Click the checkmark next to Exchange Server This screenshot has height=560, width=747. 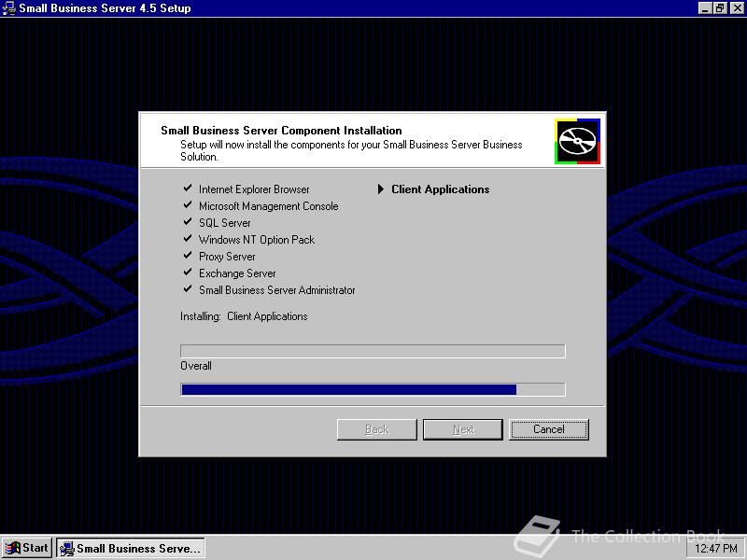pyautogui.click(x=188, y=272)
